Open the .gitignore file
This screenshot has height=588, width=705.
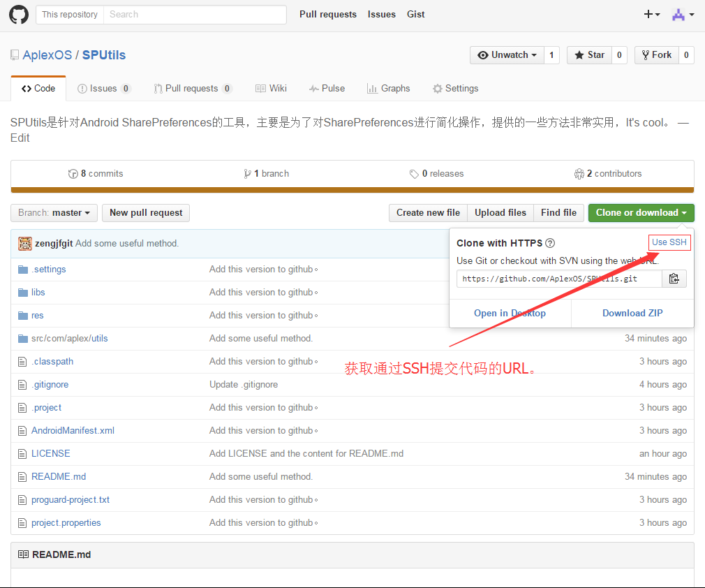click(50, 385)
